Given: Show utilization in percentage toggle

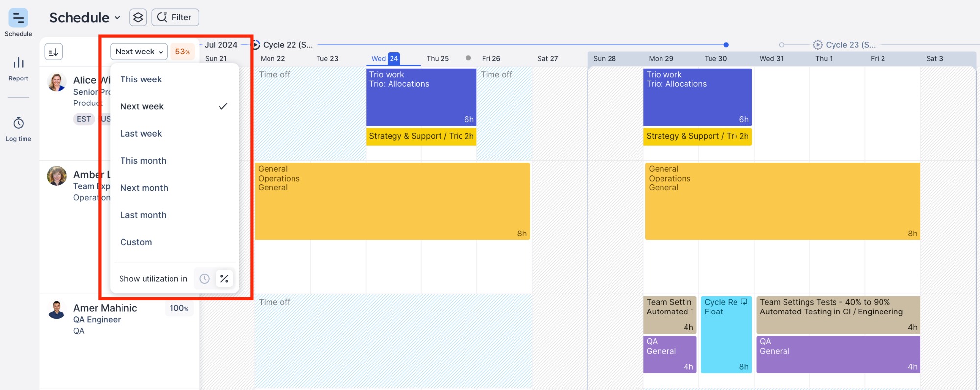Looking at the screenshot, I should pos(224,279).
